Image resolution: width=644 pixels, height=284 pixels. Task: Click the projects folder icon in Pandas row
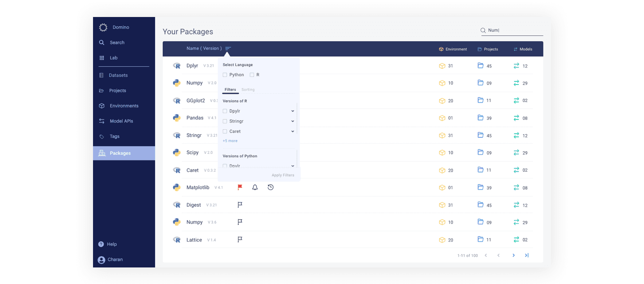(x=480, y=118)
